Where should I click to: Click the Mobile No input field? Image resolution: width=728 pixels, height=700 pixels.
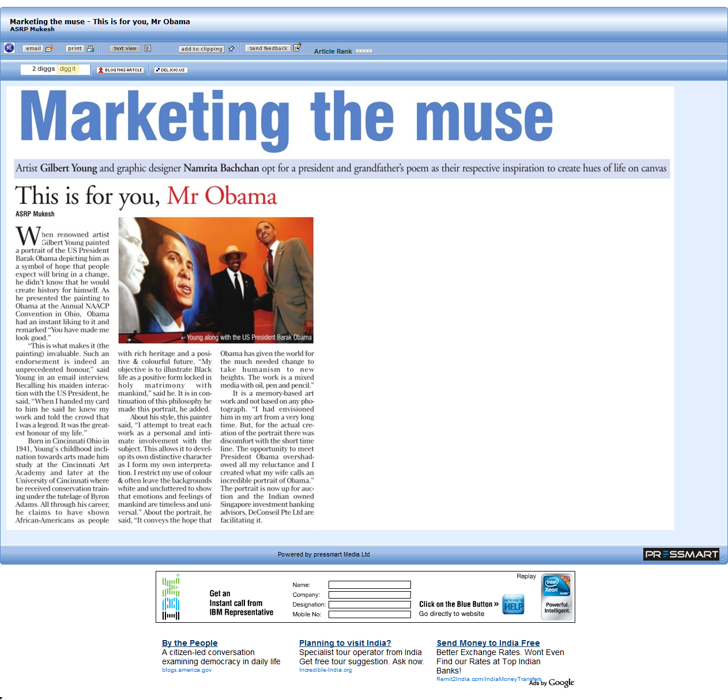[x=369, y=614]
